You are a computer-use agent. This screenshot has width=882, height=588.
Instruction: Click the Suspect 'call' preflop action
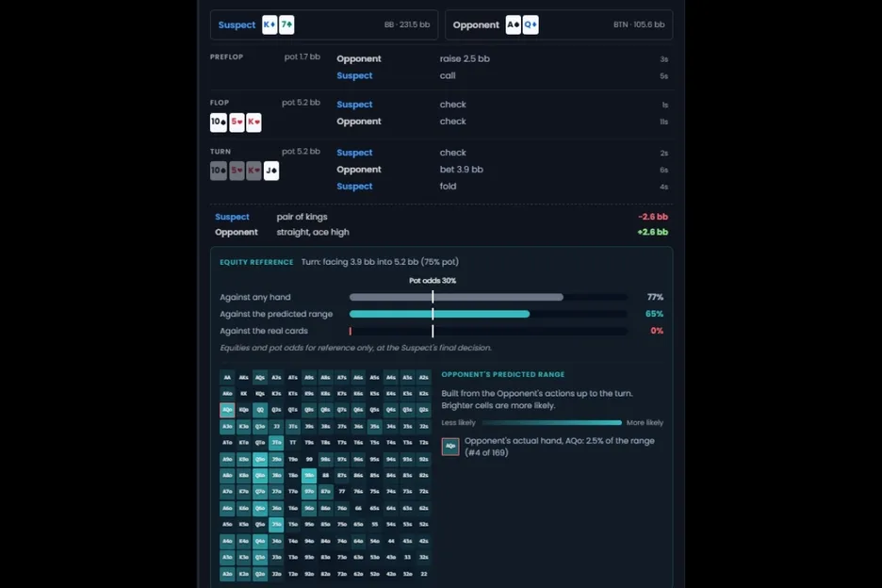click(448, 75)
